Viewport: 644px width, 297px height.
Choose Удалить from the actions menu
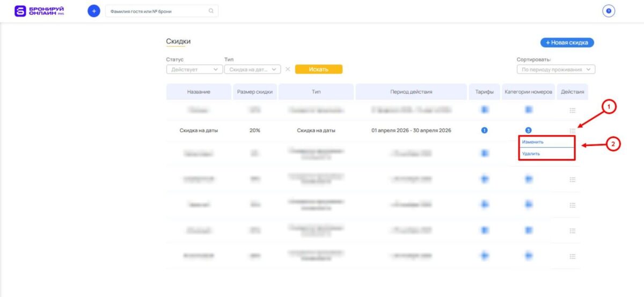tap(531, 154)
